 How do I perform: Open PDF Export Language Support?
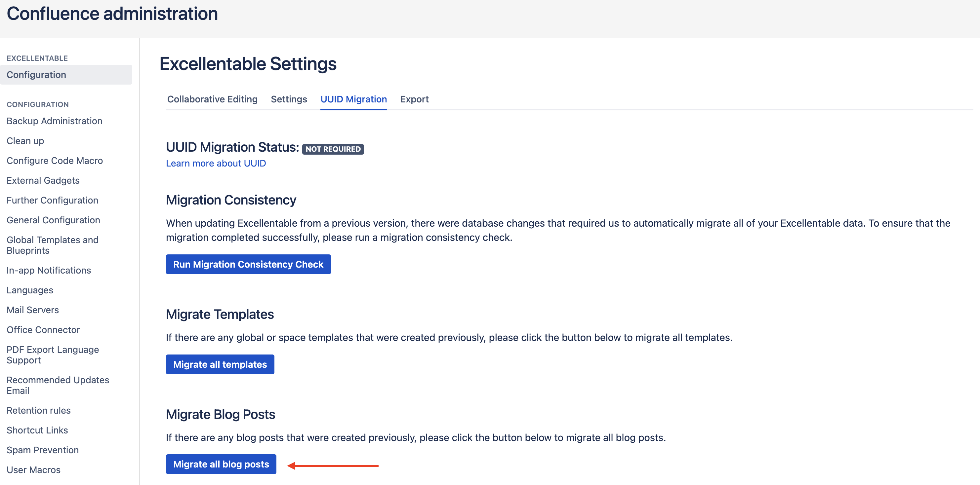coord(53,354)
